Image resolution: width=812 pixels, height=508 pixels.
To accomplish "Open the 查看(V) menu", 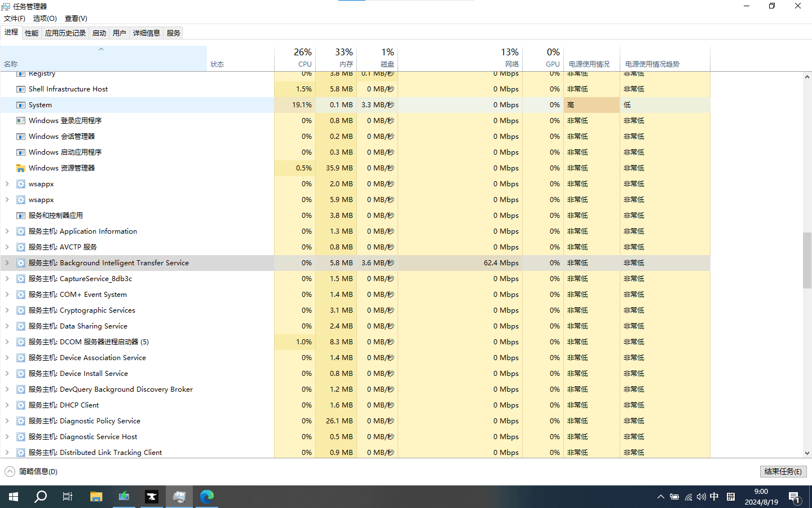I will 76,18.
